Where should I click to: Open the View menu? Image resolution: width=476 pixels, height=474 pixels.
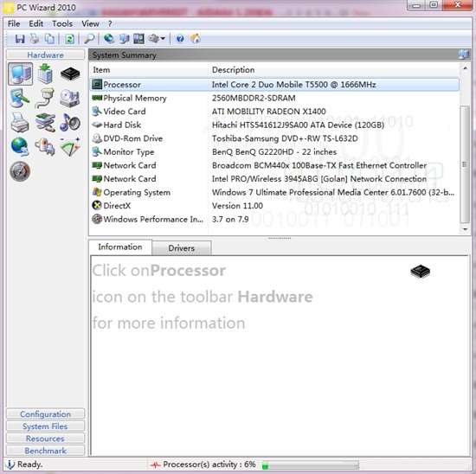pos(90,23)
